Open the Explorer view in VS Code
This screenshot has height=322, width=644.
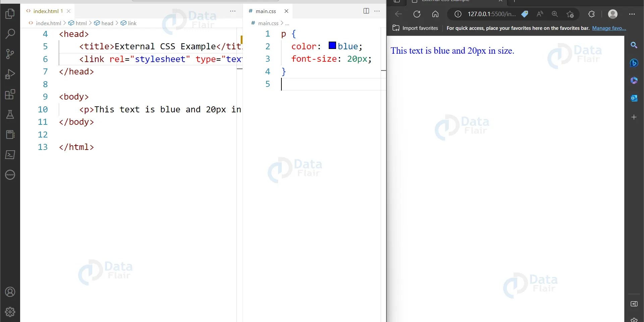pyautogui.click(x=10, y=14)
